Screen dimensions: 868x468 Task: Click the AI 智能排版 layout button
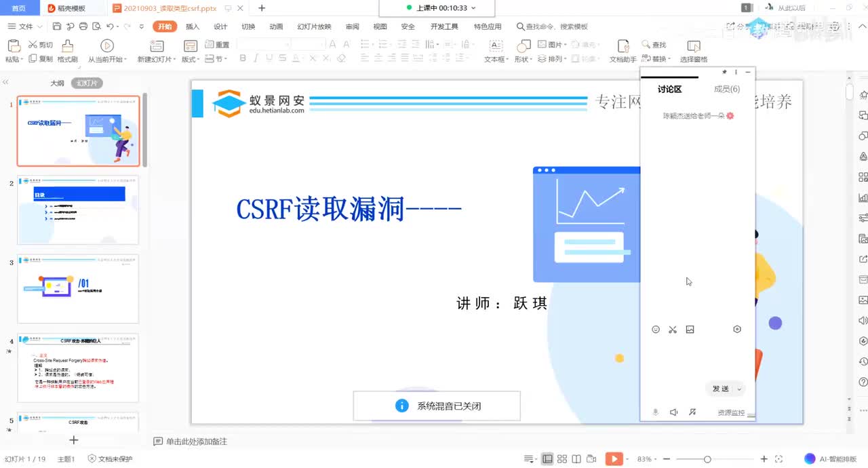tap(830, 459)
